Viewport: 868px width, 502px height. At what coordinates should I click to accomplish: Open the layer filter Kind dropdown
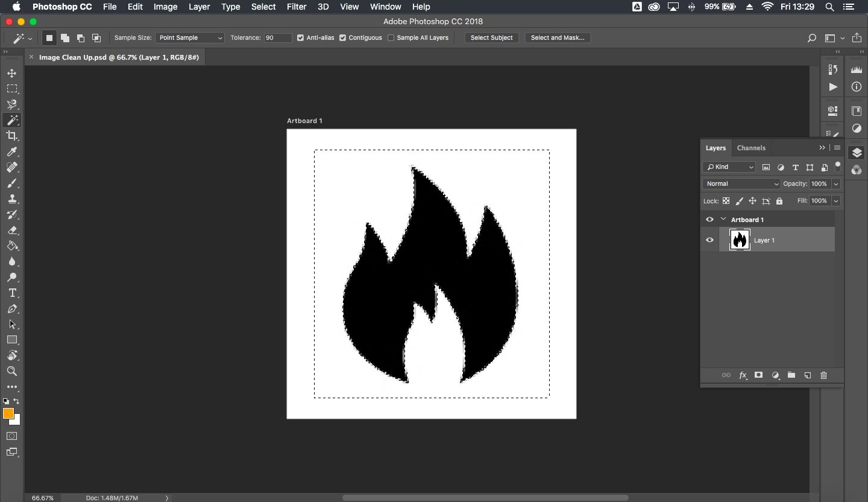point(729,167)
